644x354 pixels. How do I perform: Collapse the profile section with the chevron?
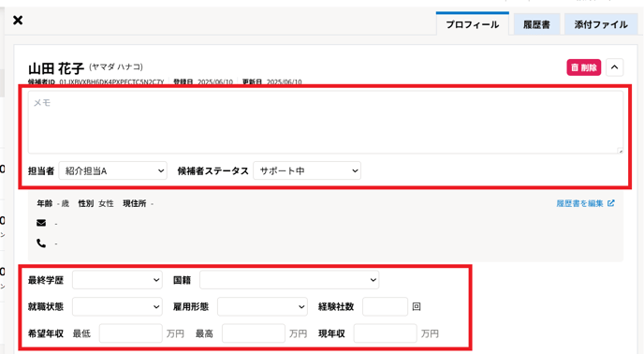tap(614, 67)
